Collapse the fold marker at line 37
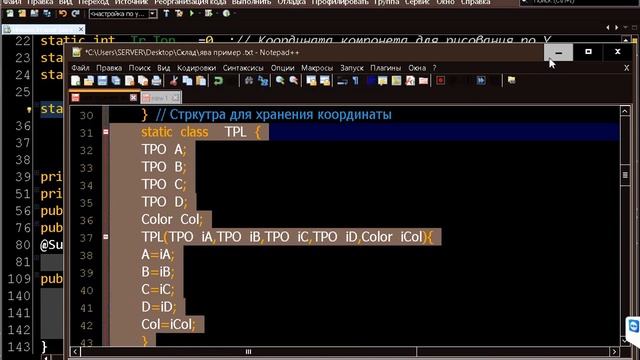 point(106,237)
